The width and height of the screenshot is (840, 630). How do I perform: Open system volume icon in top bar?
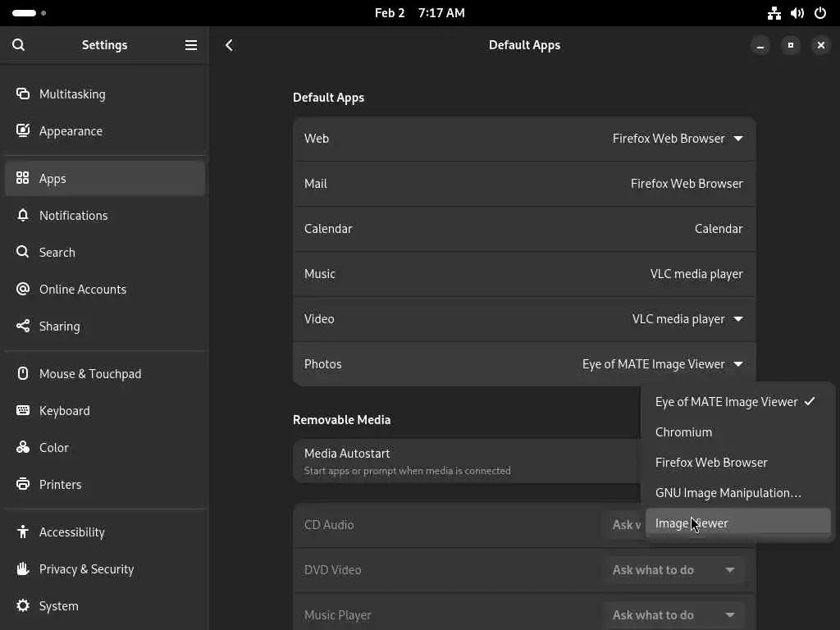tap(797, 13)
